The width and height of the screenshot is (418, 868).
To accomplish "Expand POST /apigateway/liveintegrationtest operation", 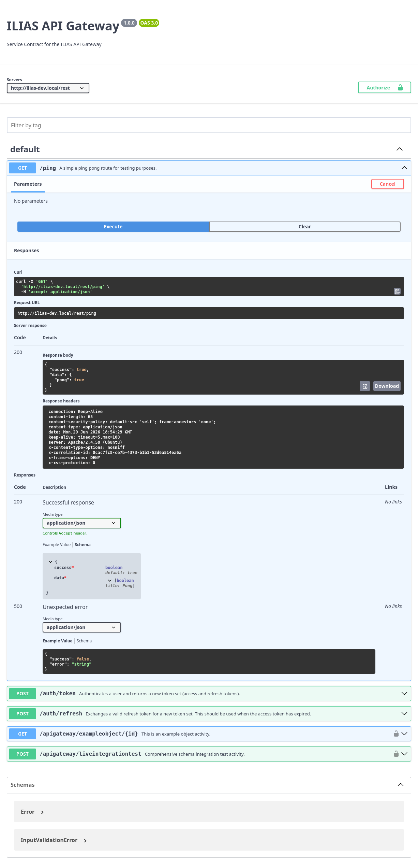I will tap(404, 754).
